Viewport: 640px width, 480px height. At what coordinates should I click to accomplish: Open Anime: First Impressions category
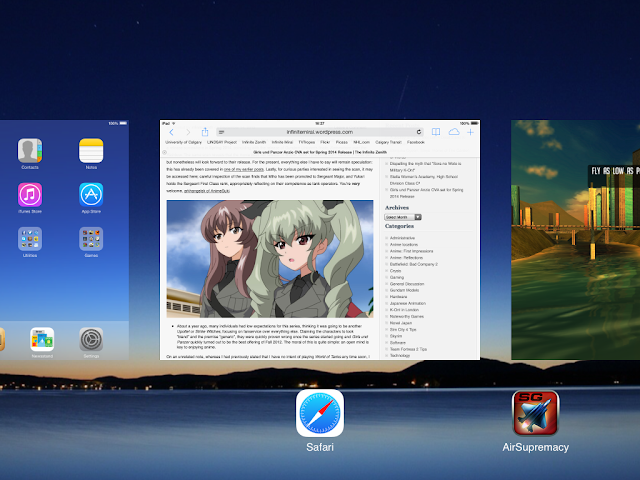[411, 251]
